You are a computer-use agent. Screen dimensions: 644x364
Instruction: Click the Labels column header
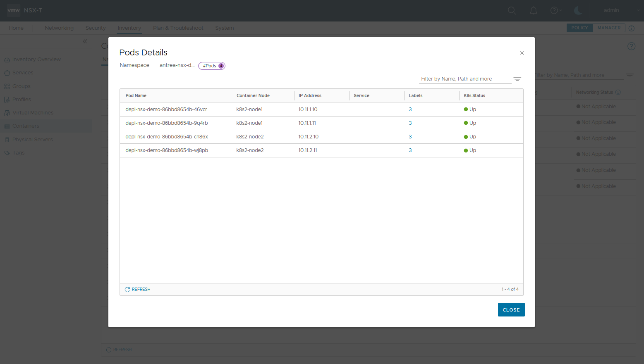[416, 95]
